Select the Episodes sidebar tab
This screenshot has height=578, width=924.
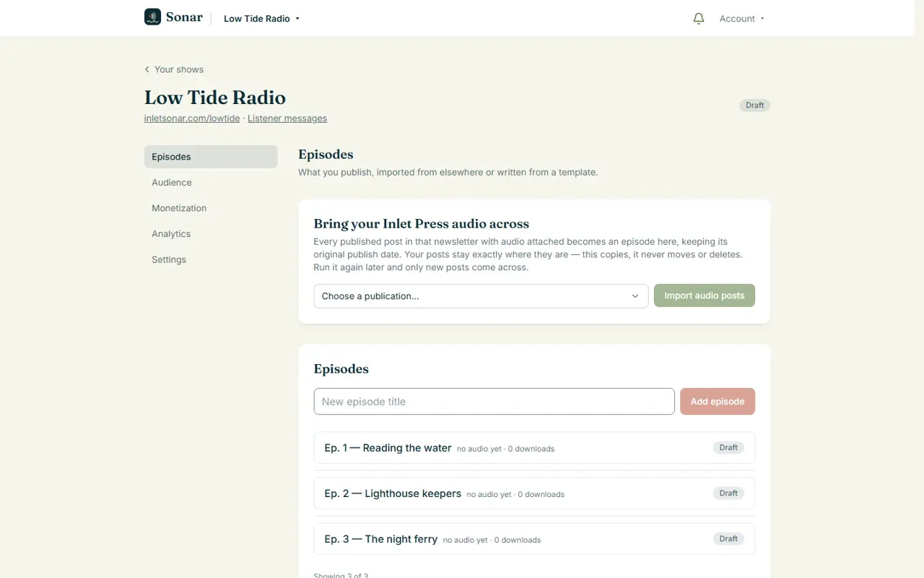click(211, 157)
